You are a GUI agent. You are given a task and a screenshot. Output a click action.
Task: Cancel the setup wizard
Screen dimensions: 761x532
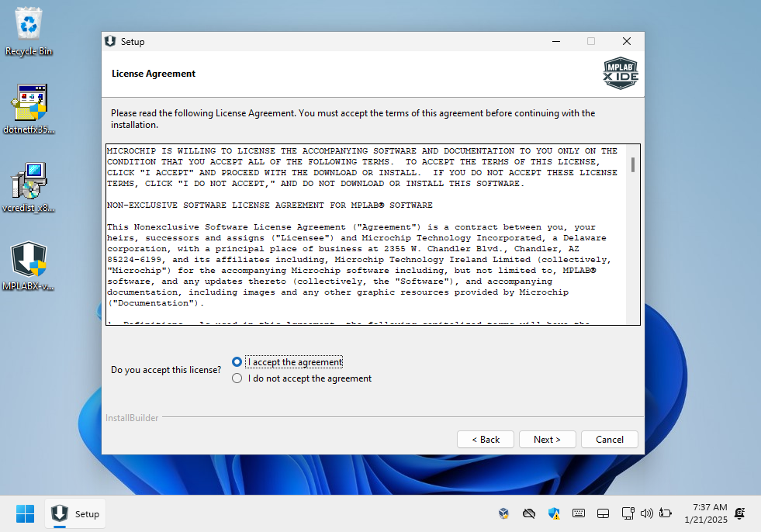(610, 439)
